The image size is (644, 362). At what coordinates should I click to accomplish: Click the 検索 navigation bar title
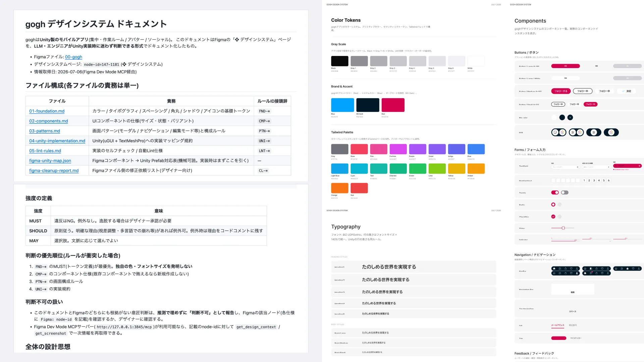click(573, 292)
